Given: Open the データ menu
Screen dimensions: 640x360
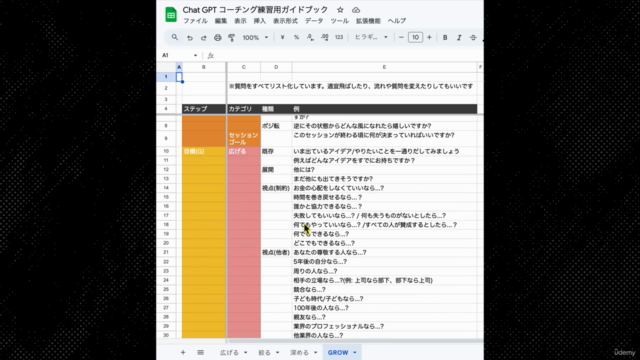Looking at the screenshot, I should [x=314, y=21].
